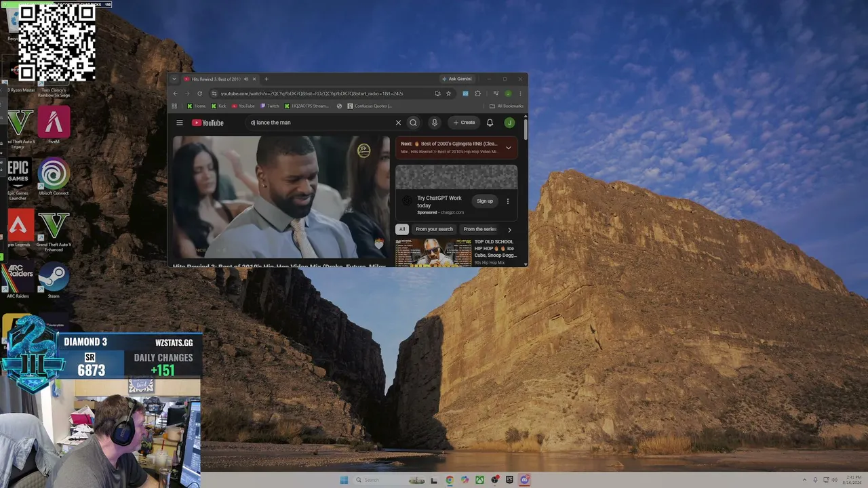The height and width of the screenshot is (488, 868).
Task: Select the FiveM desktop shortcut
Action: click(x=54, y=126)
